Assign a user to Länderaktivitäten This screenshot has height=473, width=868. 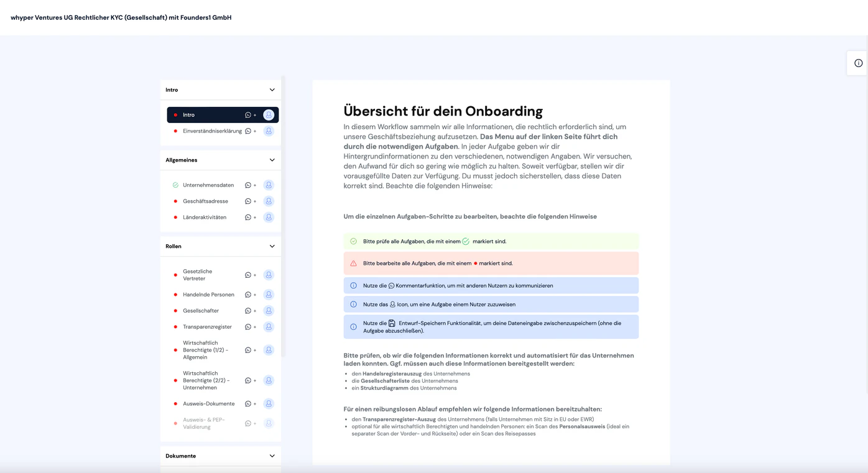[269, 218]
